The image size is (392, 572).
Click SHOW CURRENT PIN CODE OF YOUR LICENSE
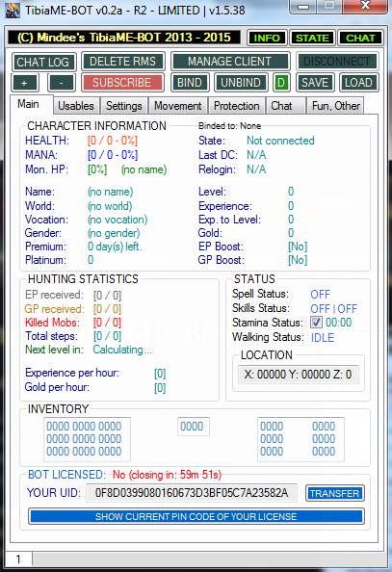196,516
